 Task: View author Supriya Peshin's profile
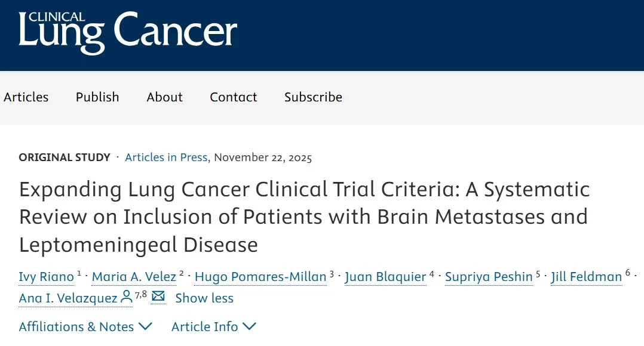click(488, 277)
